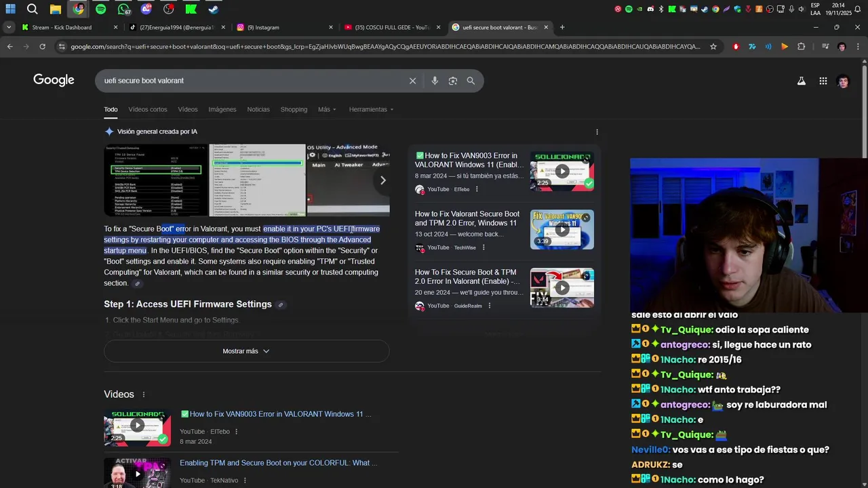Bookmark this page with the star icon

coord(713,46)
